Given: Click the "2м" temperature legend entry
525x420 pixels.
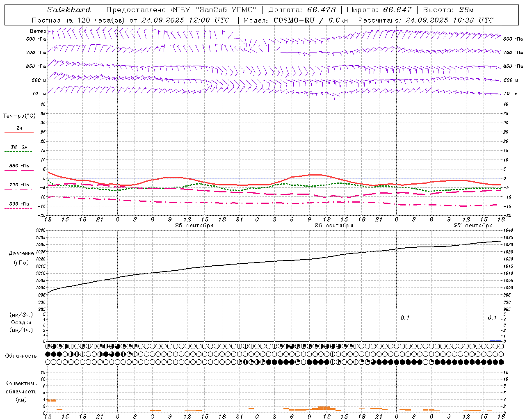Looking at the screenshot, I should (x=19, y=128).
